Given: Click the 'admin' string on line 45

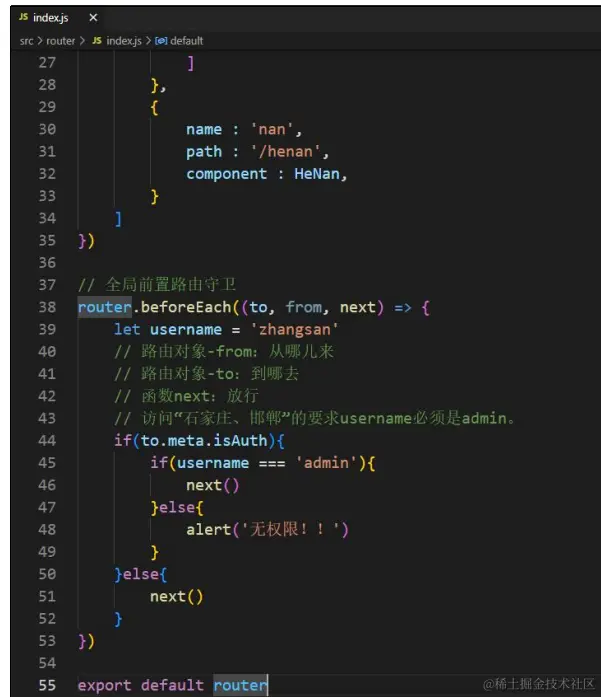Looking at the screenshot, I should pos(326,463).
